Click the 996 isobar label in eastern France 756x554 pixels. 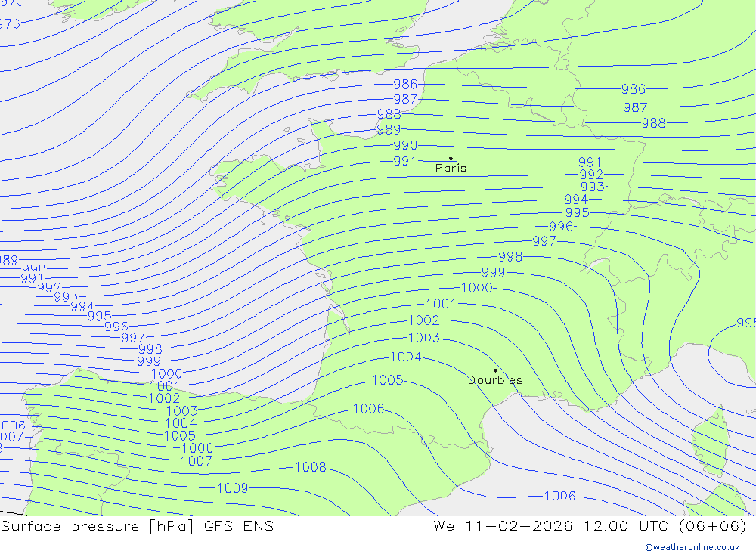(x=561, y=227)
